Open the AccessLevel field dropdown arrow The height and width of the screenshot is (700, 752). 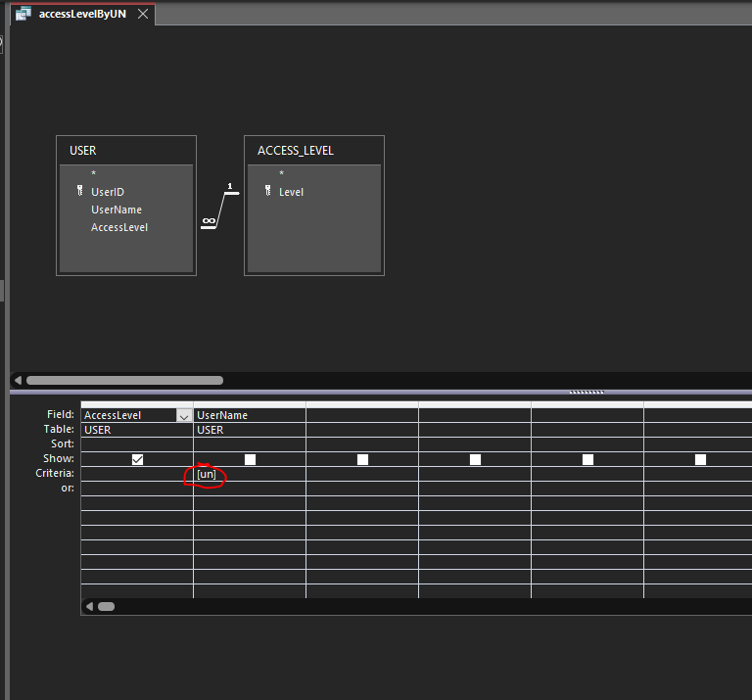pyautogui.click(x=184, y=416)
